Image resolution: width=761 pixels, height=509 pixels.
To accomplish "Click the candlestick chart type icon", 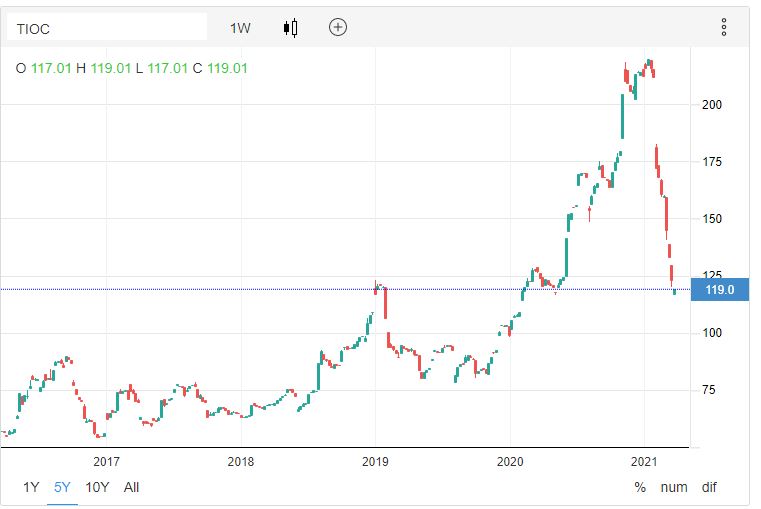I will tap(291, 27).
